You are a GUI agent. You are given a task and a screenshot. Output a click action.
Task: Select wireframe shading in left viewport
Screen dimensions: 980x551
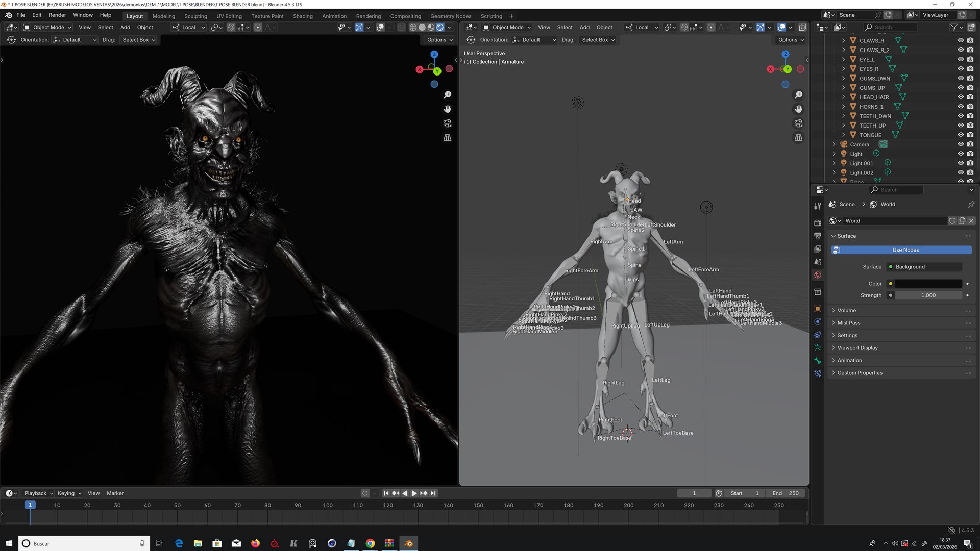coord(413,28)
